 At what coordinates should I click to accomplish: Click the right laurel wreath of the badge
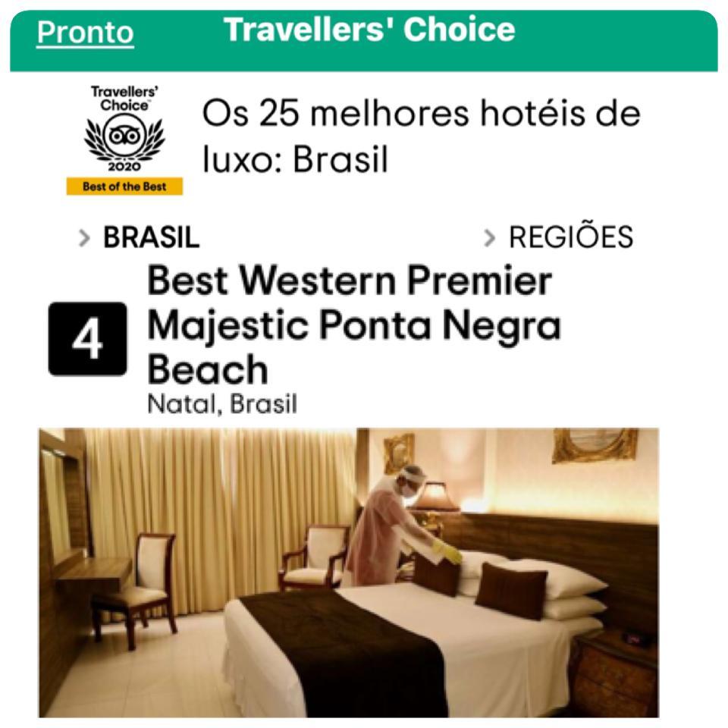(152, 138)
